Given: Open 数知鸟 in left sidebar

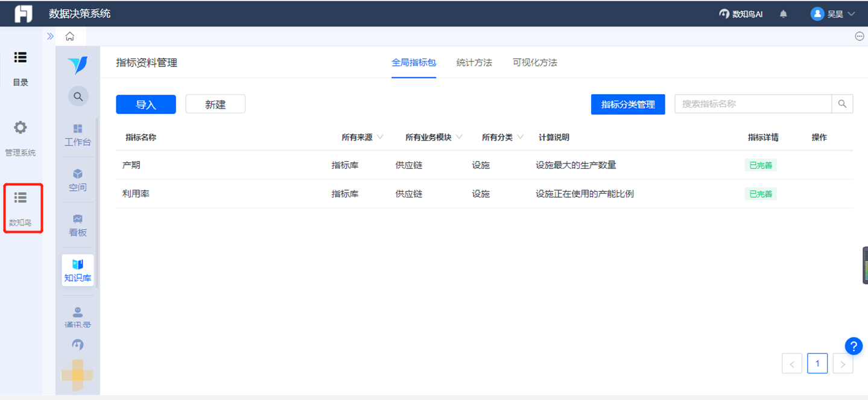Looking at the screenshot, I should click(x=21, y=209).
